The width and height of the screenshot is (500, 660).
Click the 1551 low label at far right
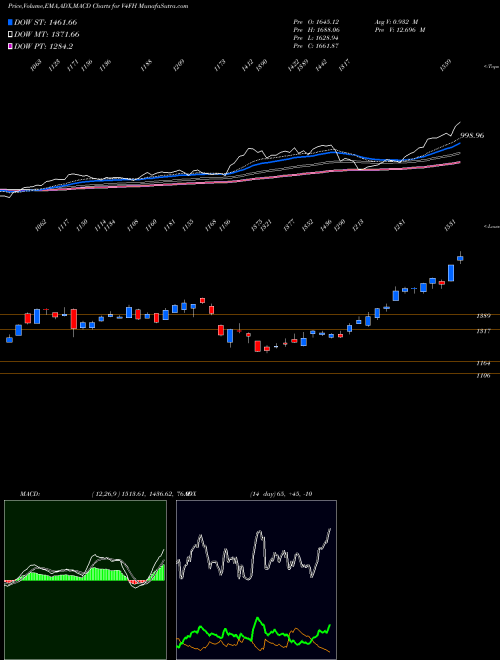click(x=450, y=226)
